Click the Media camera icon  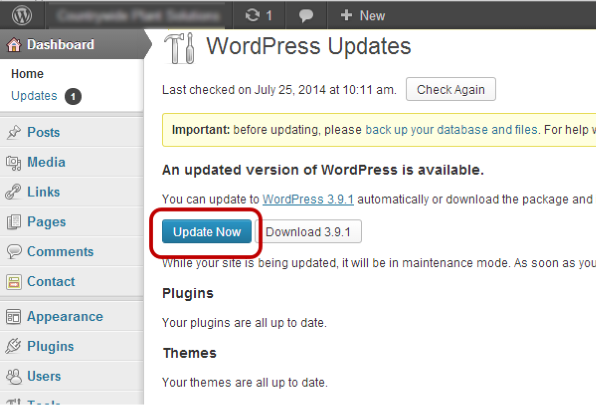pos(14,163)
